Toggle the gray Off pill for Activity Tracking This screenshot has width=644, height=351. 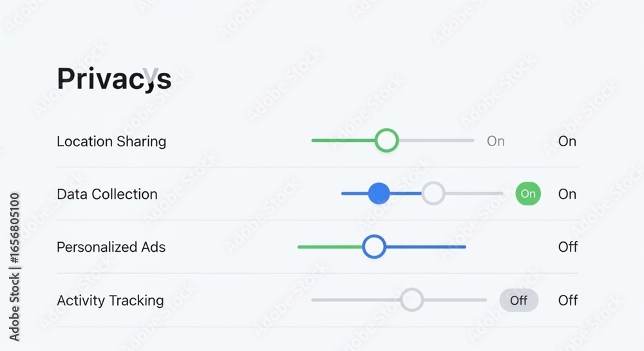click(518, 300)
